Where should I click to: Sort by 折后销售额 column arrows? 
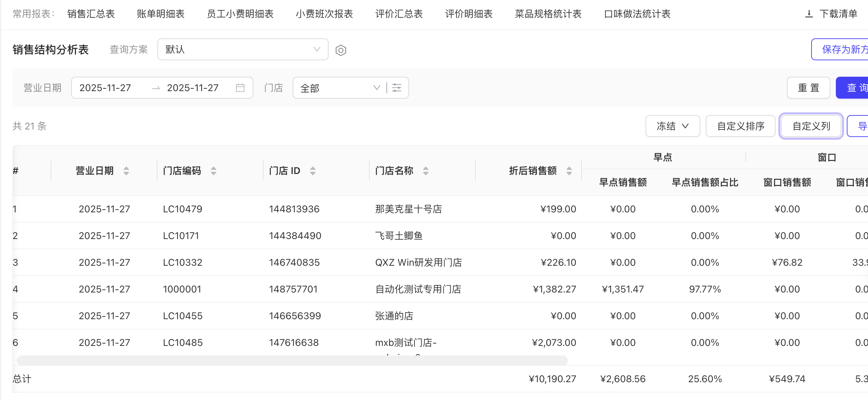tap(569, 171)
